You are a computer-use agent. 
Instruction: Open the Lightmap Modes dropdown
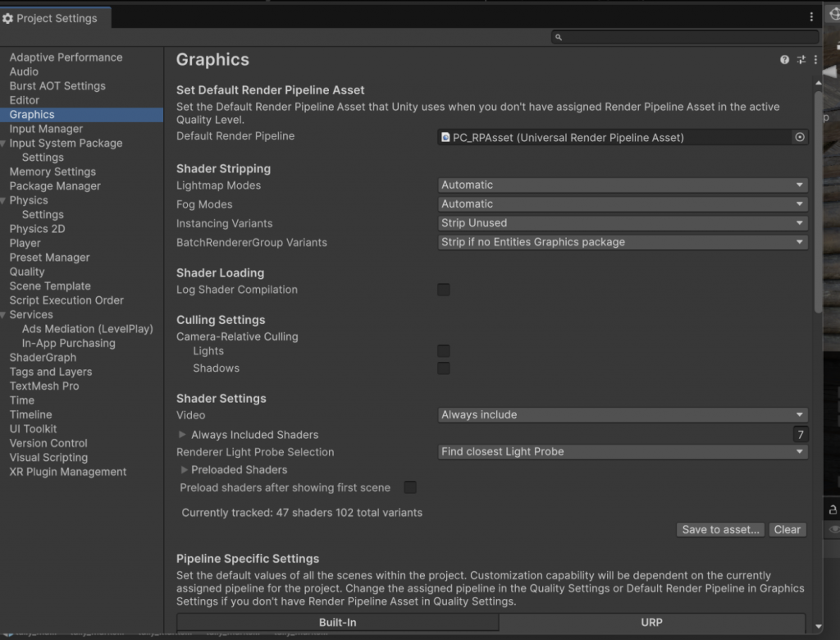[x=623, y=185]
